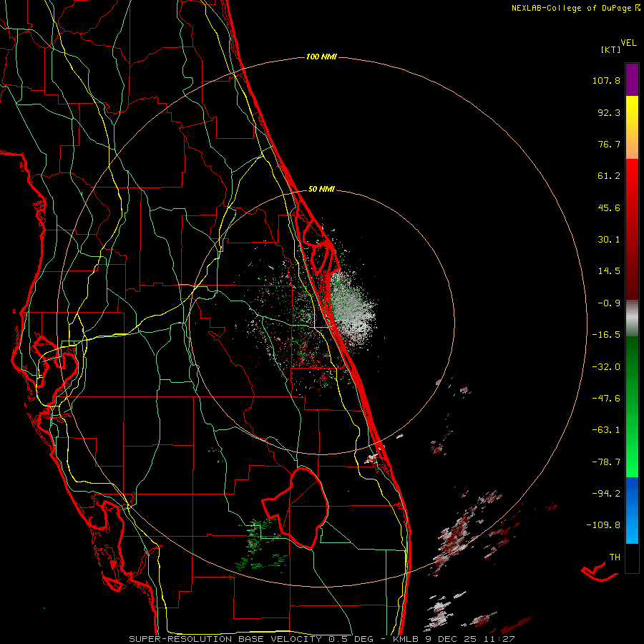Viewport: 644px width, 644px height.
Task: Click the blue segment of velocity color bar
Action: point(632,510)
